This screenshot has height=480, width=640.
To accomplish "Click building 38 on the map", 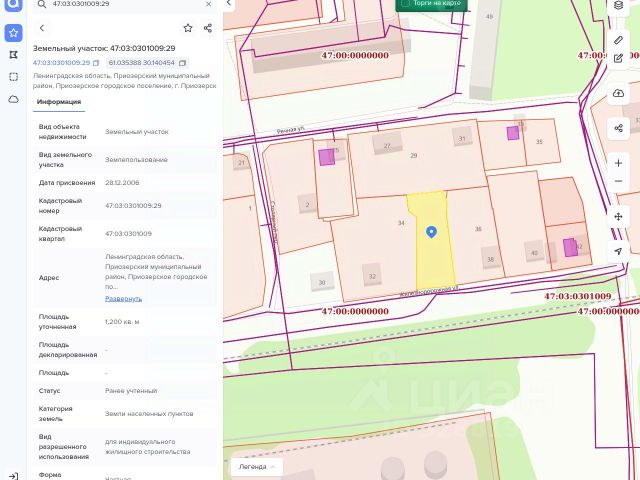I will pos(491,258).
